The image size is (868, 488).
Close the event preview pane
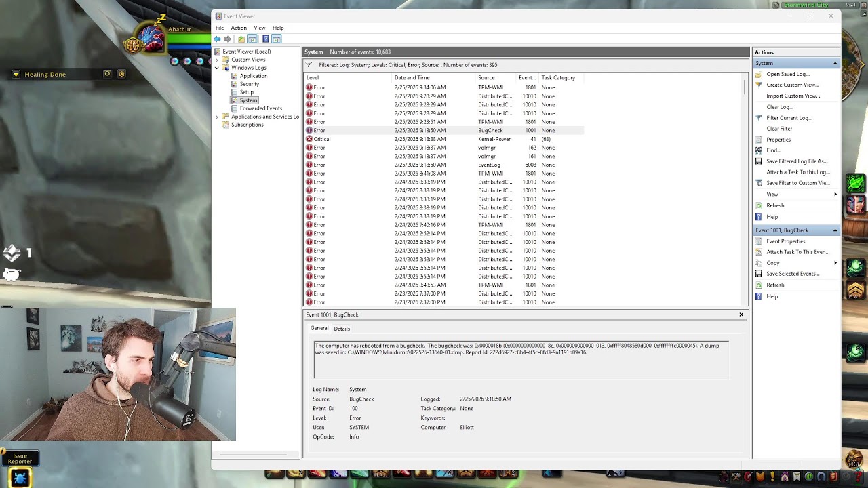tap(741, 314)
